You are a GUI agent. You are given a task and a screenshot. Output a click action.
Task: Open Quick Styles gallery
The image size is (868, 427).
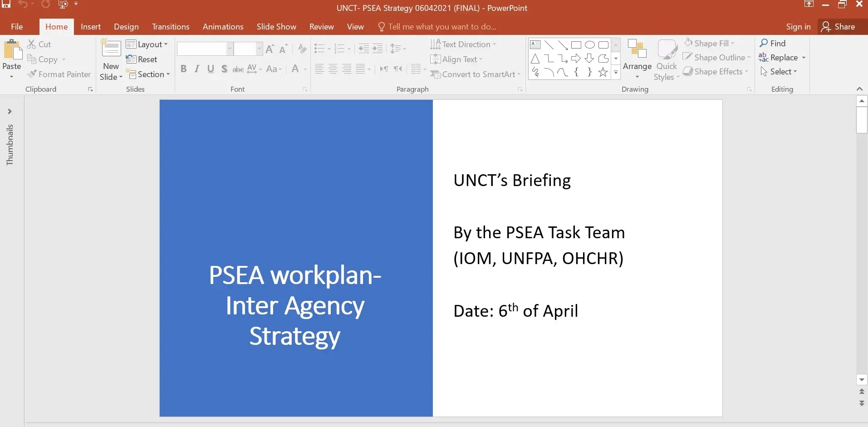[667, 60]
